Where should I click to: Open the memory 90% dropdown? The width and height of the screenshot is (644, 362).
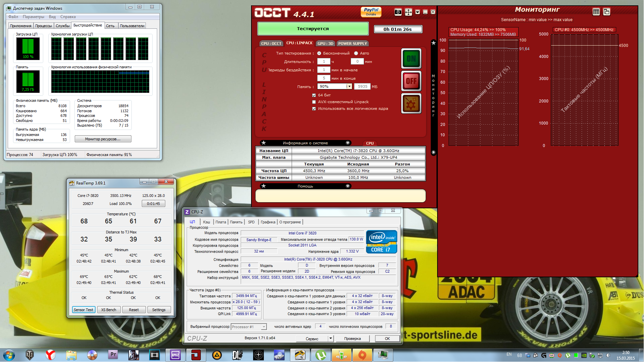tap(349, 86)
